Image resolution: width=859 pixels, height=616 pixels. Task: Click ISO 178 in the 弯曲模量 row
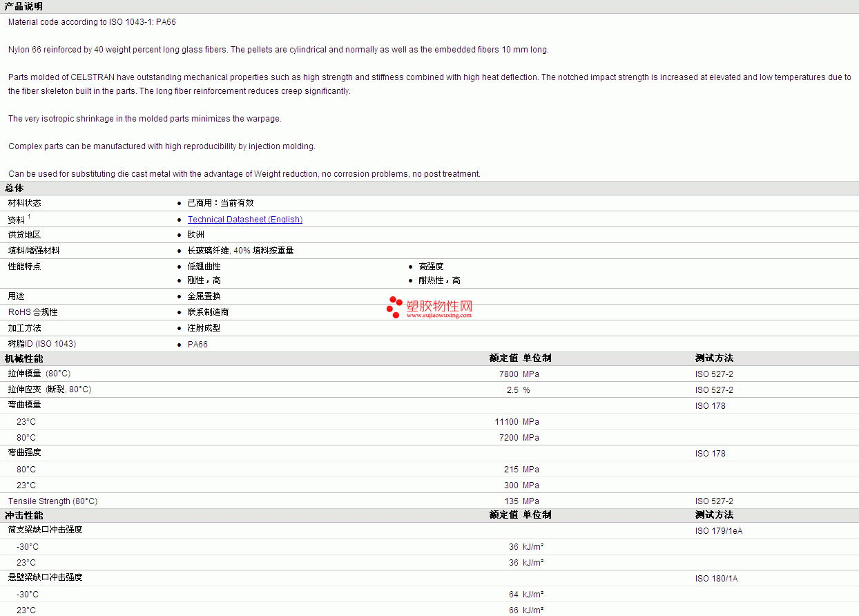tap(711, 406)
